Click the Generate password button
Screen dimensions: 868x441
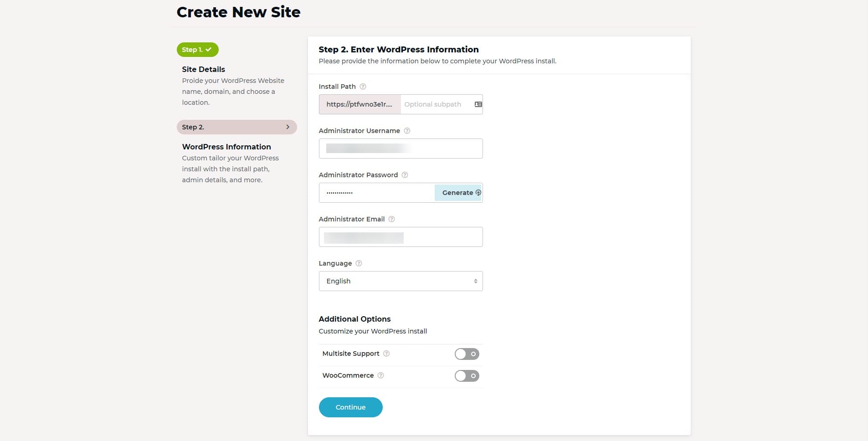click(x=458, y=193)
